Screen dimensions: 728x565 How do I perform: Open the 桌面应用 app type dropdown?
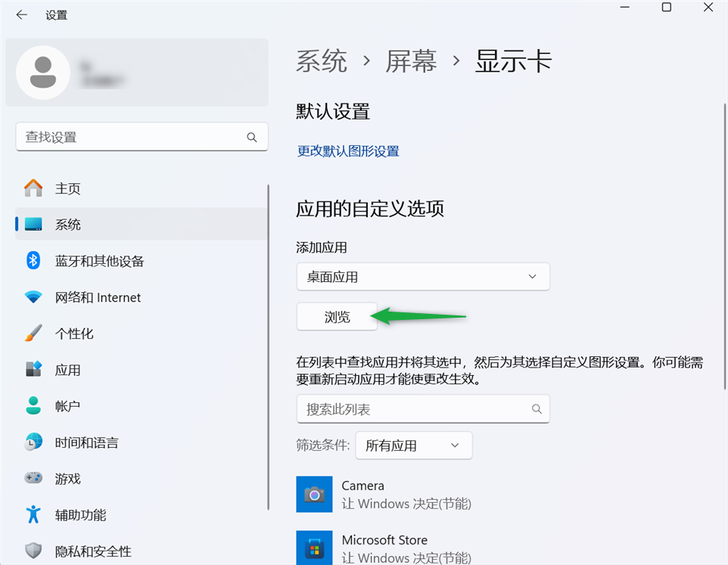[x=423, y=277]
